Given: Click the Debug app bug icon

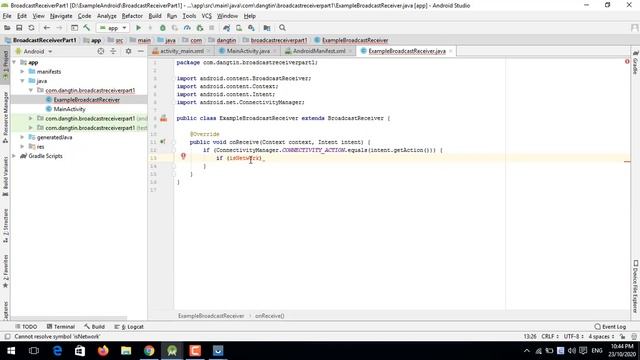Looking at the screenshot, I should point(162,28).
